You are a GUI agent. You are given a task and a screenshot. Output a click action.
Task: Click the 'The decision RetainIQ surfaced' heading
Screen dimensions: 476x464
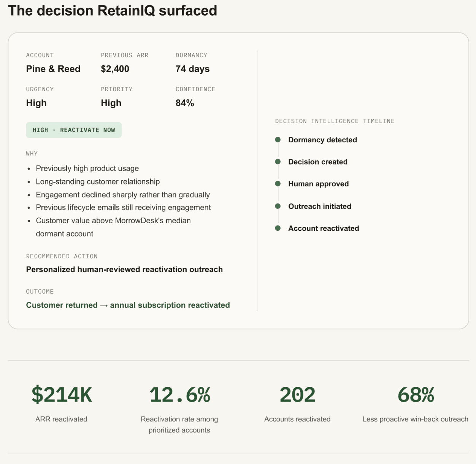click(113, 11)
